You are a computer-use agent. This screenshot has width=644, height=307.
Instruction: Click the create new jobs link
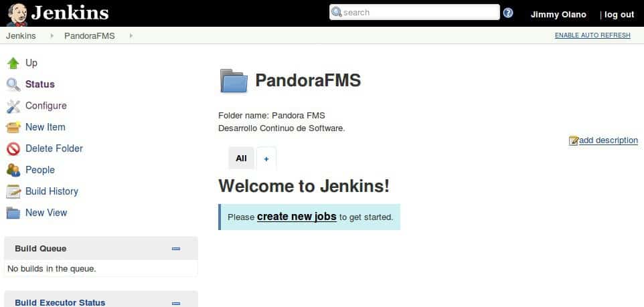point(297,216)
